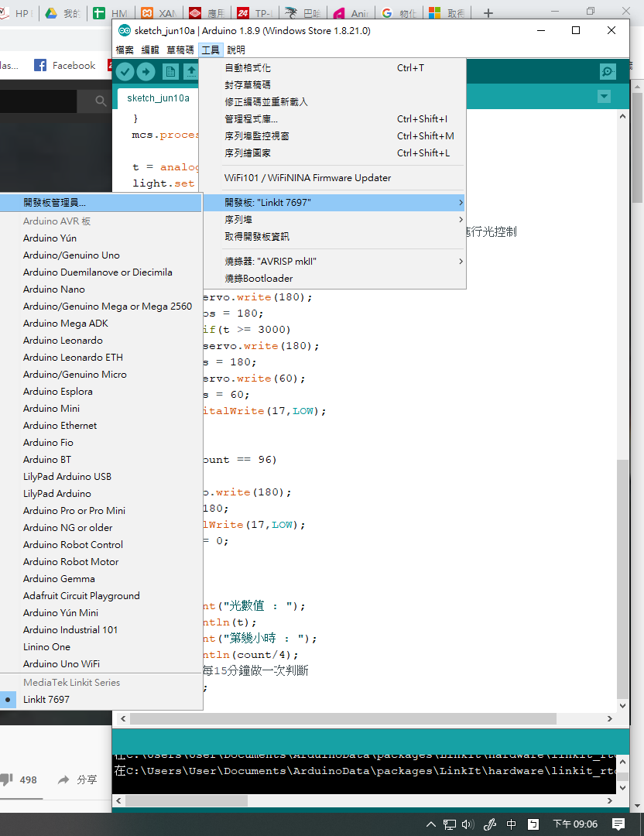Choose 修正編碼並重新載入 menu entry

coord(332,102)
